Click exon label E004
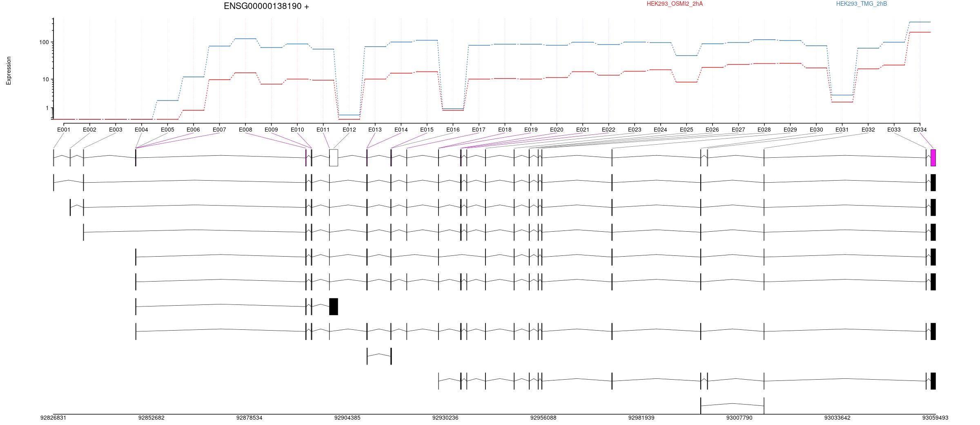 (141, 130)
